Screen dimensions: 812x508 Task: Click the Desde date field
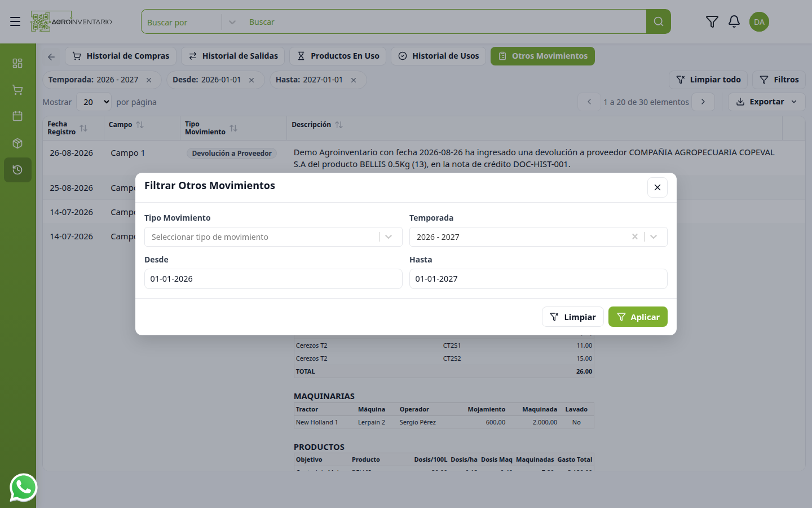(273, 279)
